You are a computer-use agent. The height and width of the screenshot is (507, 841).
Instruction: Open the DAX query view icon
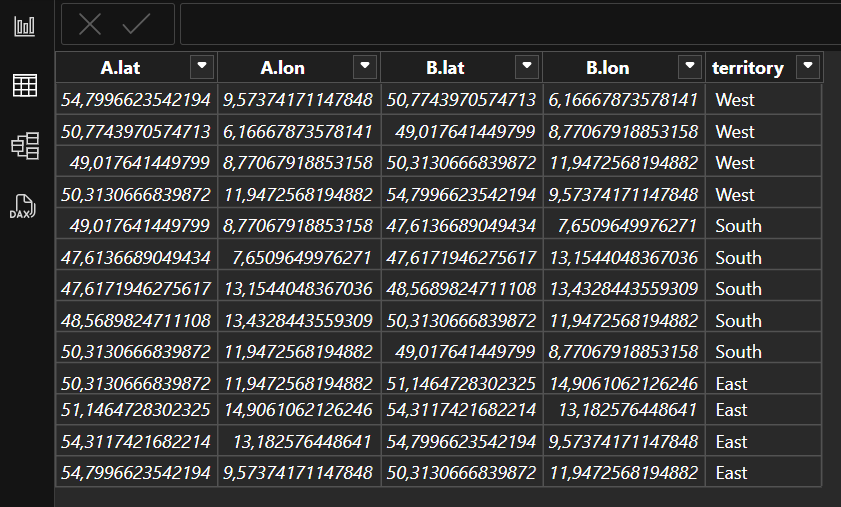(23, 207)
